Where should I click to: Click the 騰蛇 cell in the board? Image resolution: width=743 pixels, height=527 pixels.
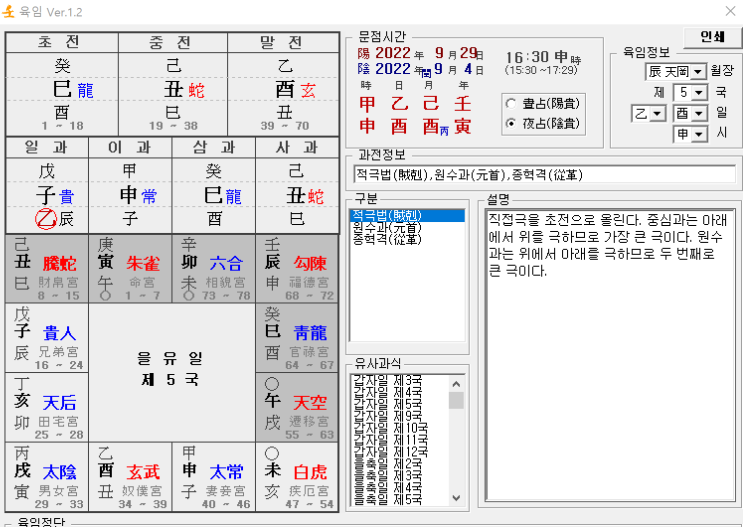(x=47, y=269)
